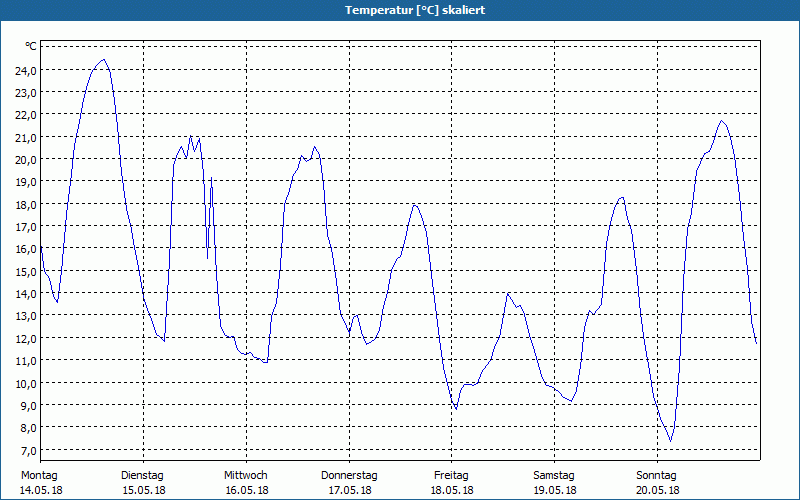Click Sunday's afternoon temperature peak near 21.7 degrees
The height and width of the screenshot is (500, 800).
(721, 121)
